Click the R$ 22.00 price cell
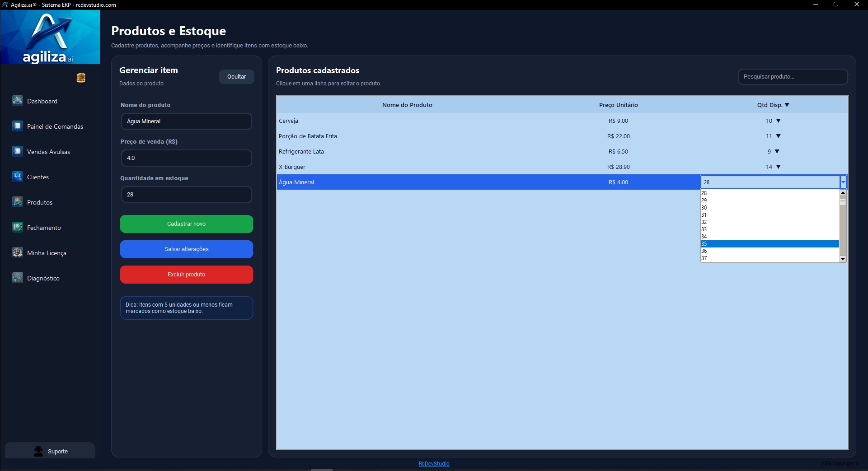The image size is (868, 471). tap(619, 136)
